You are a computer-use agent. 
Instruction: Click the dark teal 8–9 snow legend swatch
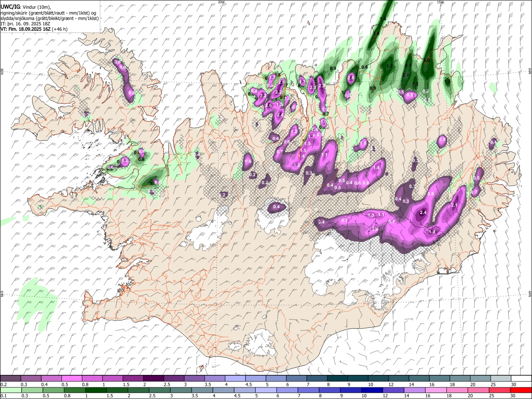click(x=337, y=379)
